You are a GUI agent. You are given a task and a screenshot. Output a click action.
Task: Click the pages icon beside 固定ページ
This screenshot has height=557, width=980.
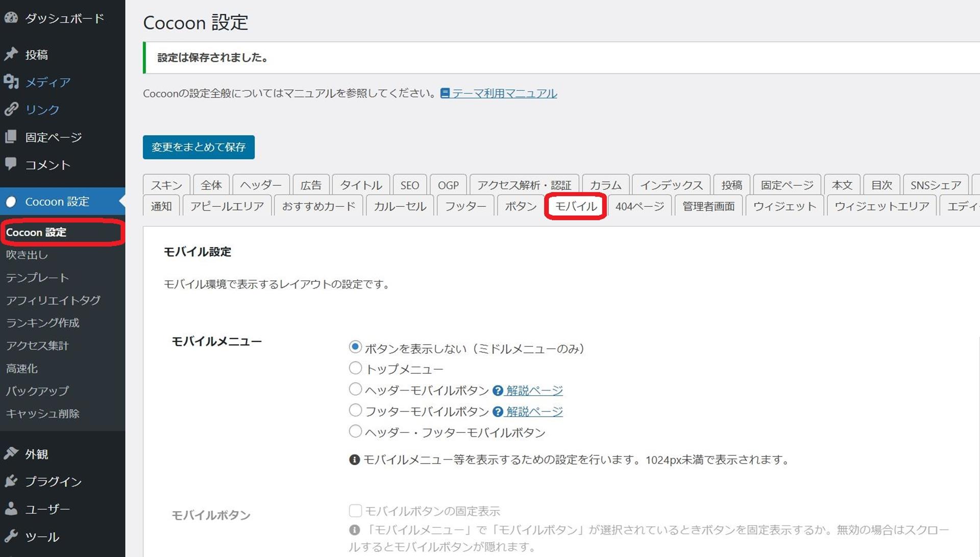click(x=11, y=137)
